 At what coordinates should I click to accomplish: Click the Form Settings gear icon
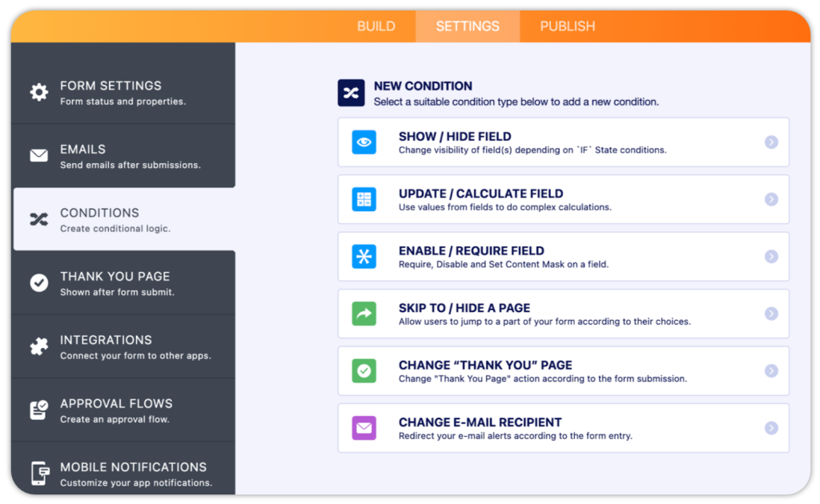[38, 92]
